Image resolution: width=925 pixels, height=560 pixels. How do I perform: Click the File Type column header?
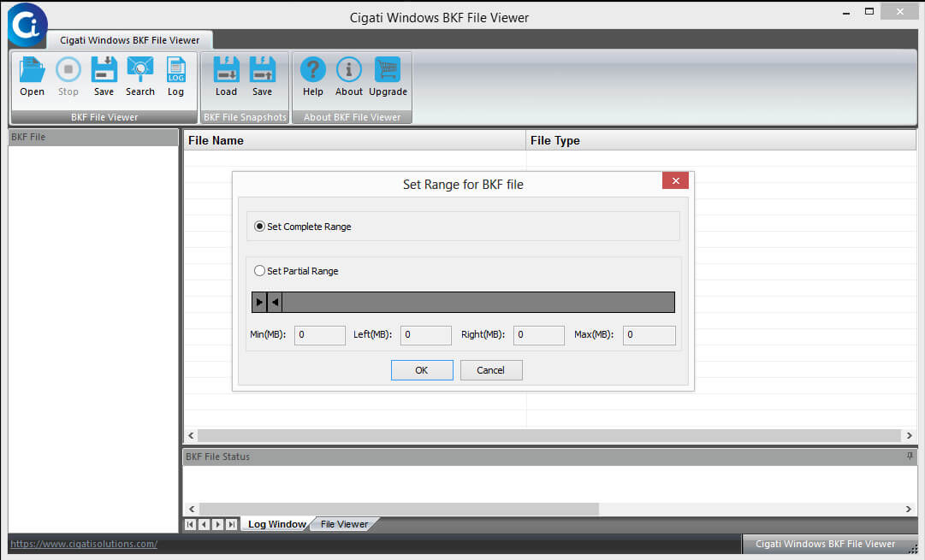pos(720,140)
